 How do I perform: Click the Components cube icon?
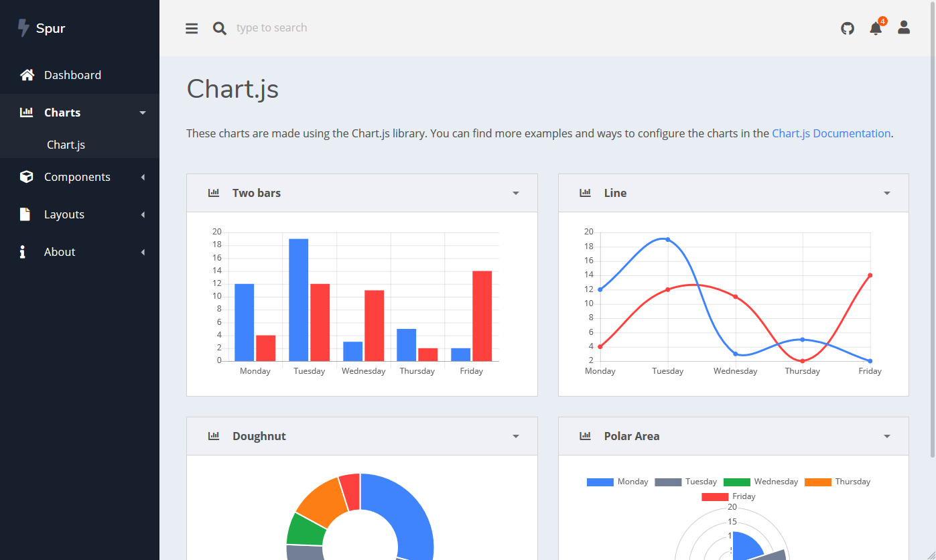coord(27,177)
